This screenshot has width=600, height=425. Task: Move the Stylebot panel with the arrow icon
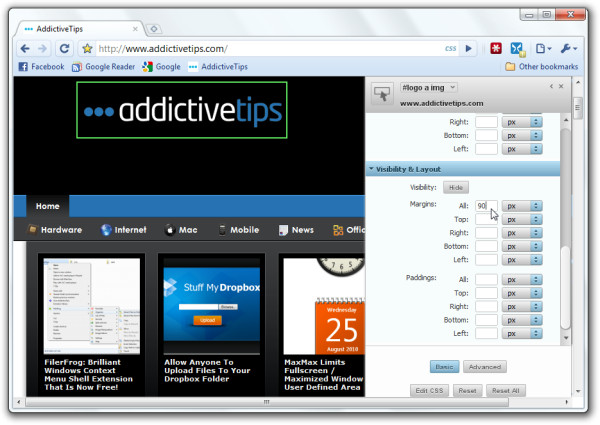point(551,86)
